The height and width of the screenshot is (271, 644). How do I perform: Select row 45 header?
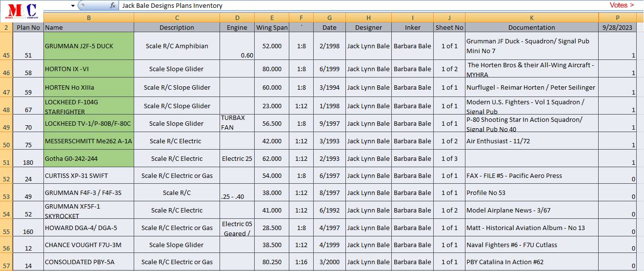click(6, 46)
